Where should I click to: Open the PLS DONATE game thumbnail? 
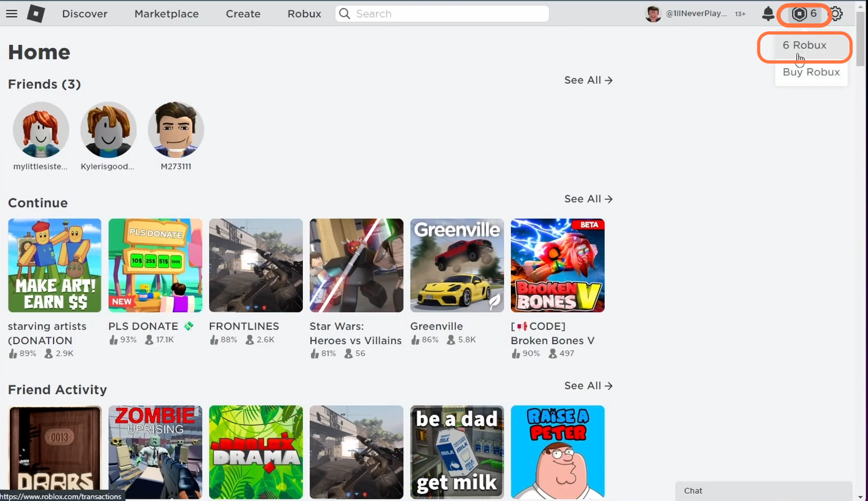coord(155,265)
